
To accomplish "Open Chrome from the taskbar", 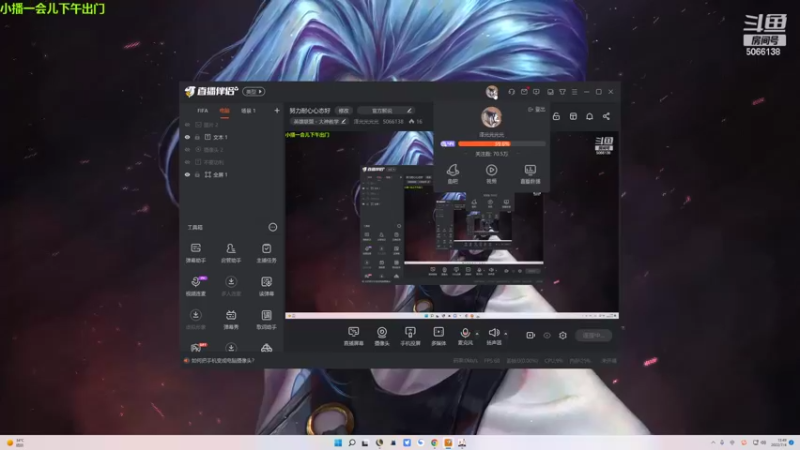I will click(434, 442).
